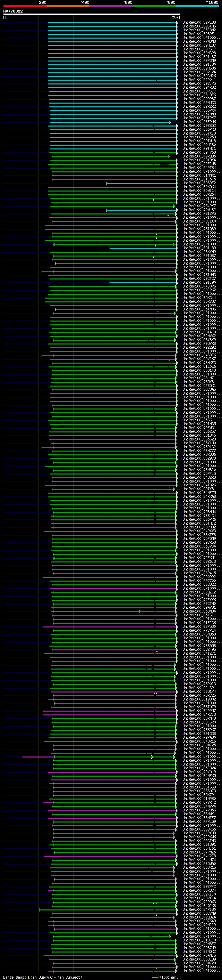The height and width of the screenshot is (980, 222).
Task: Click the query end position 504
Action: [175, 17]
